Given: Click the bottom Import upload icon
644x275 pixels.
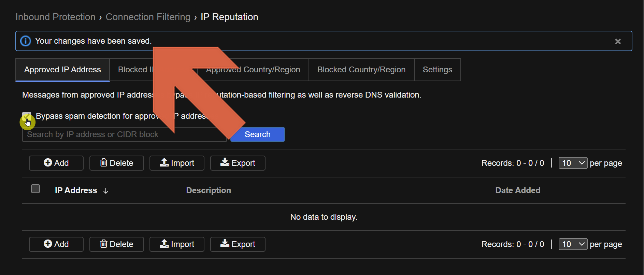Looking at the screenshot, I should coord(164,244).
